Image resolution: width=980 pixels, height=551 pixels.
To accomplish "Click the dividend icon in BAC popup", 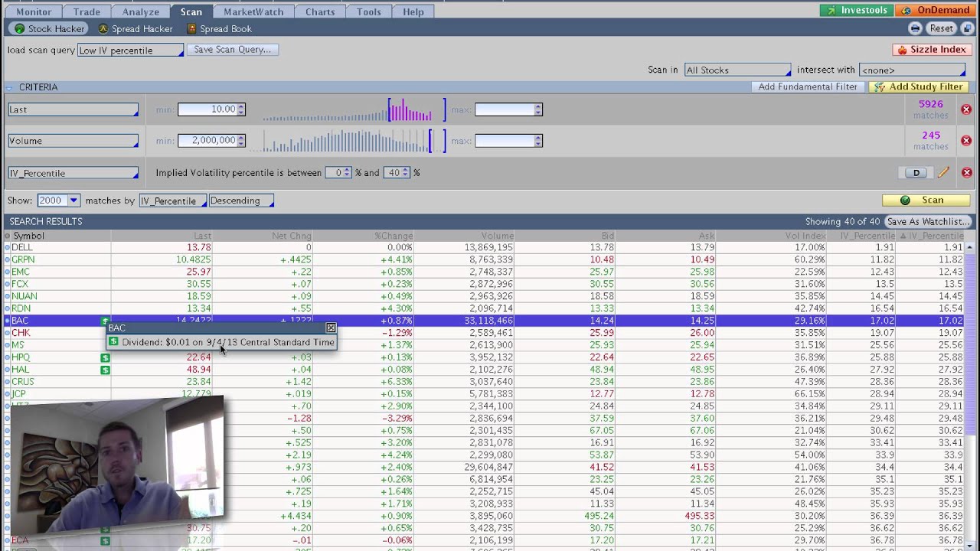I will [x=113, y=342].
